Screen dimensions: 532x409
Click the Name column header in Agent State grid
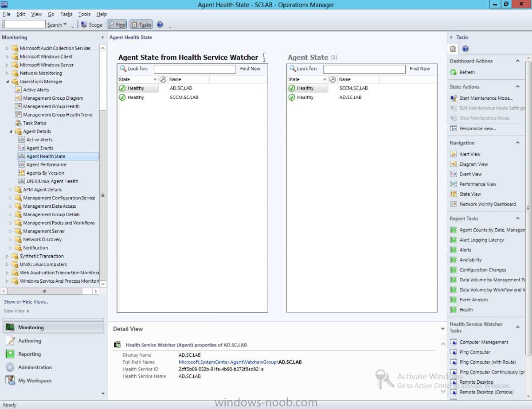click(358, 79)
